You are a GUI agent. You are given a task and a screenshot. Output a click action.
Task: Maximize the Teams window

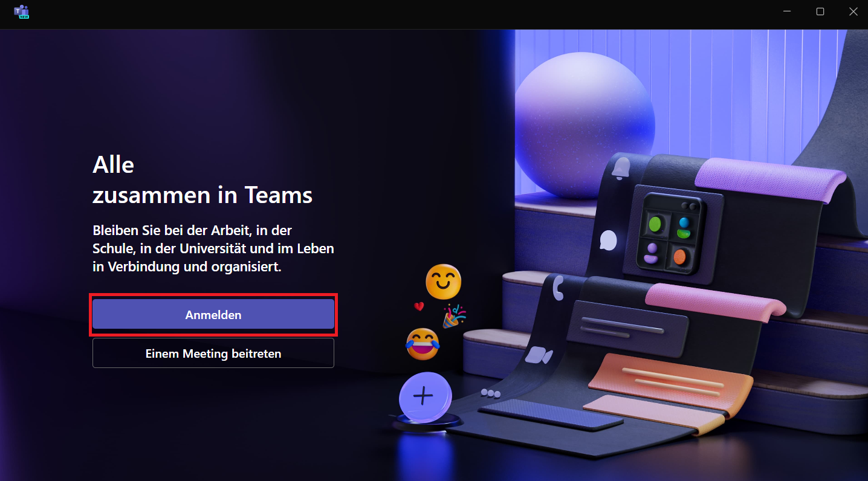(x=820, y=11)
